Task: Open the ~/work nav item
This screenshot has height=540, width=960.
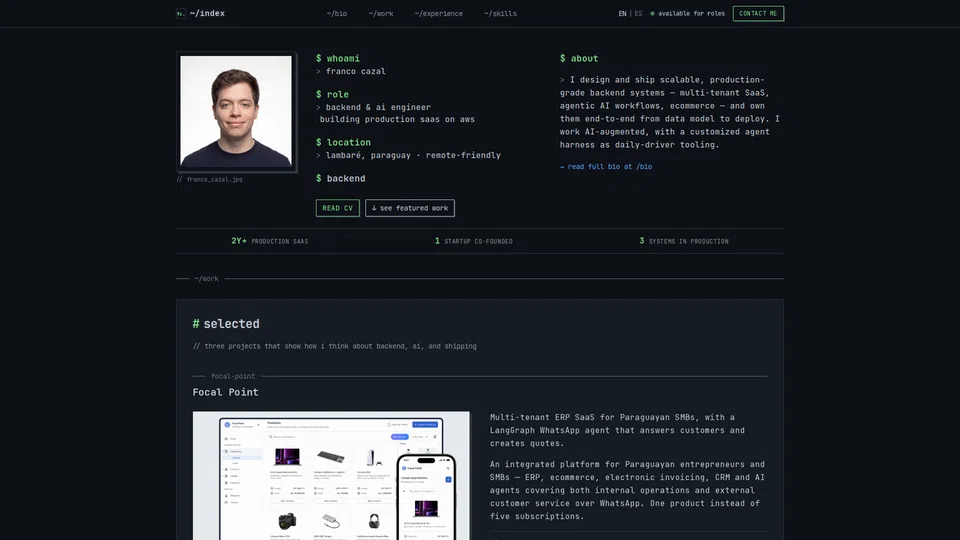Action: tap(381, 13)
